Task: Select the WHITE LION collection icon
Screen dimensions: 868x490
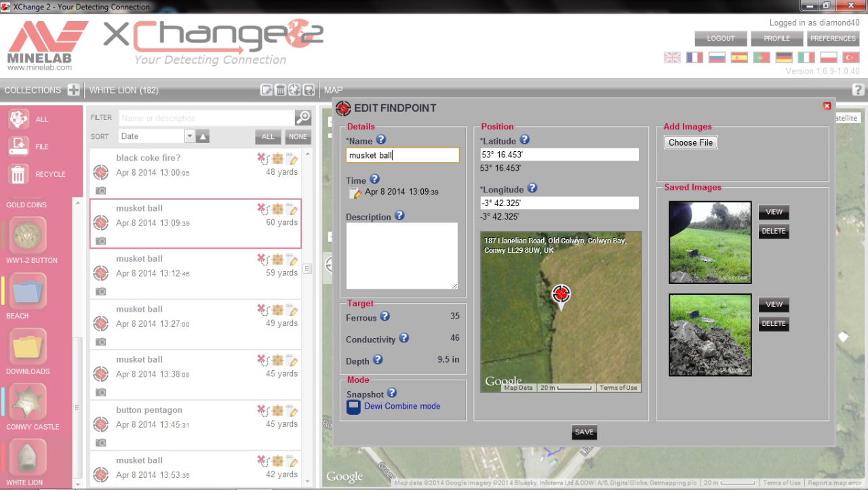Action: point(28,458)
